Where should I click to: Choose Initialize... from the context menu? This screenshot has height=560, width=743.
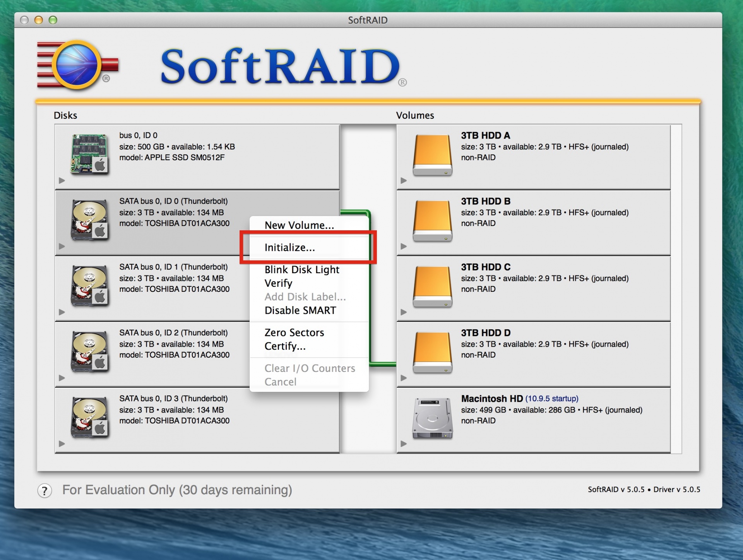[x=290, y=248]
